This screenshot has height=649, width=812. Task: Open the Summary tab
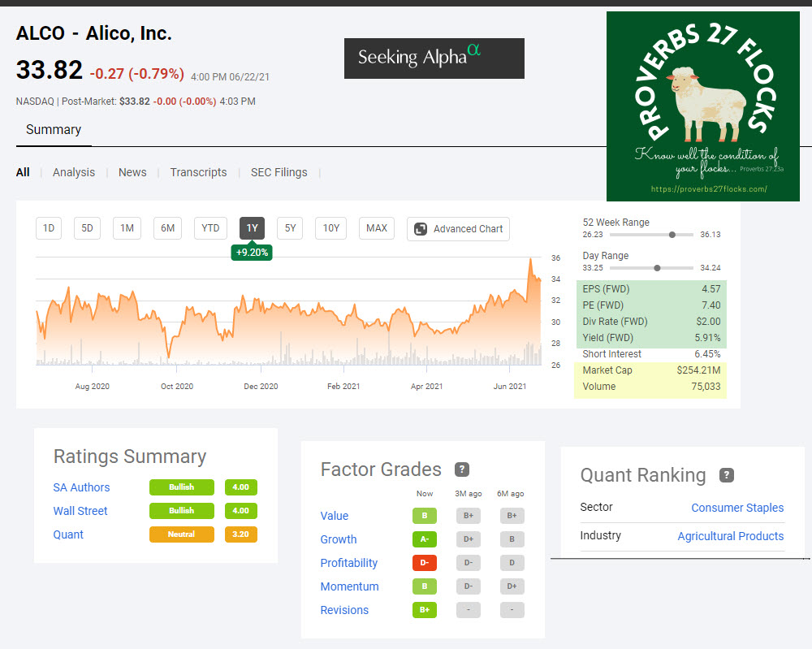tap(54, 130)
